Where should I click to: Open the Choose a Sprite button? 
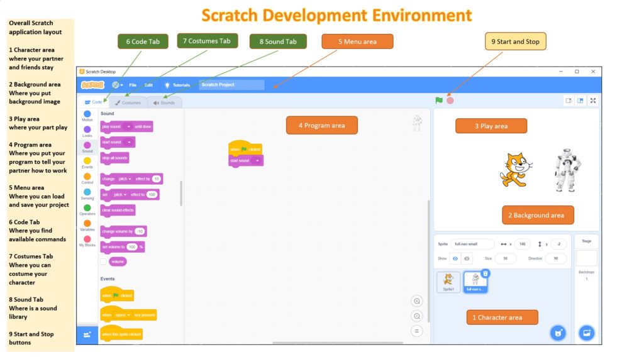point(557,332)
